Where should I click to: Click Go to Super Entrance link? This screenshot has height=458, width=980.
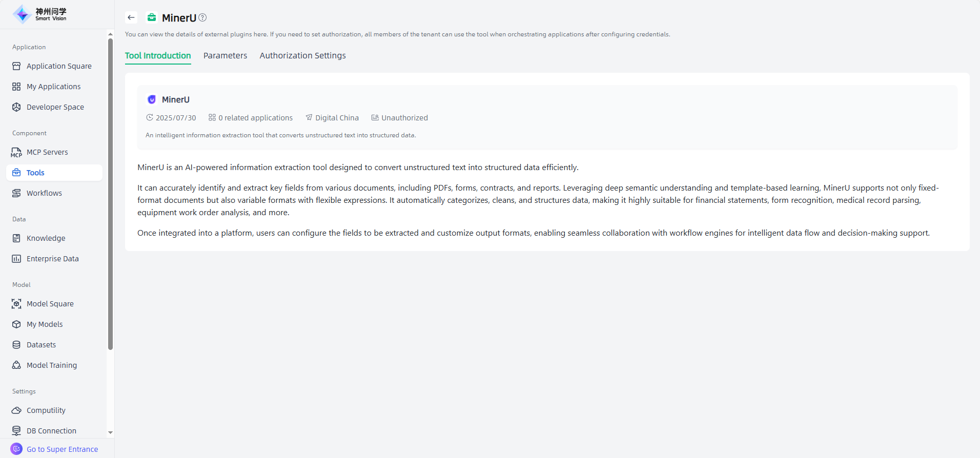tap(62, 449)
